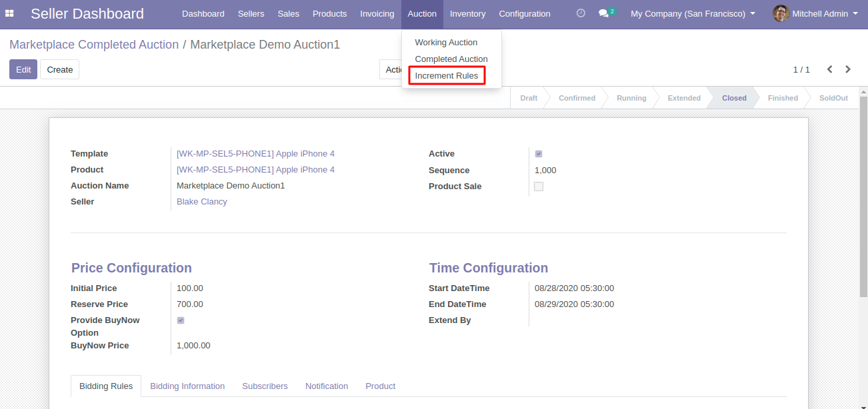Screen dimensions: 868x409
Task: Switch to Product tab
Action: click(x=380, y=386)
